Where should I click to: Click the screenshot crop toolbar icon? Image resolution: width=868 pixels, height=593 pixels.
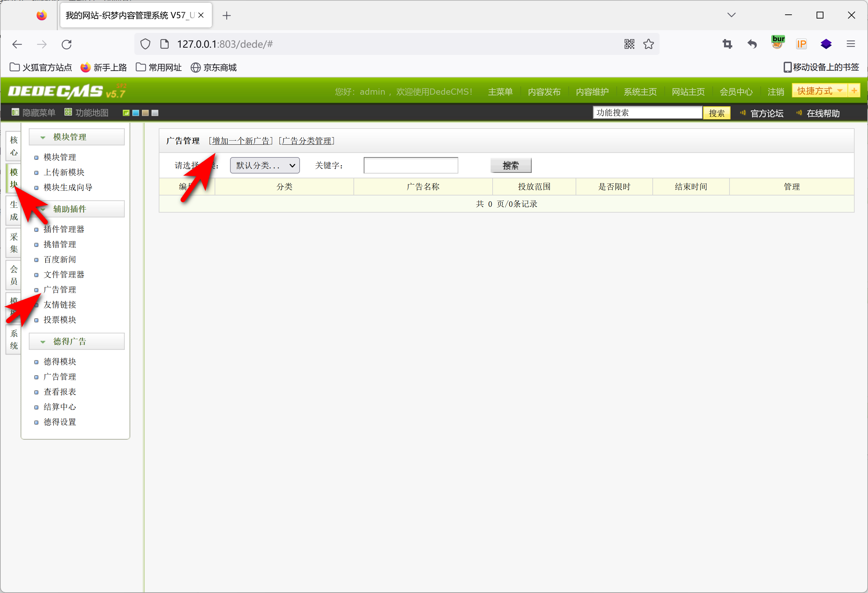click(x=727, y=44)
